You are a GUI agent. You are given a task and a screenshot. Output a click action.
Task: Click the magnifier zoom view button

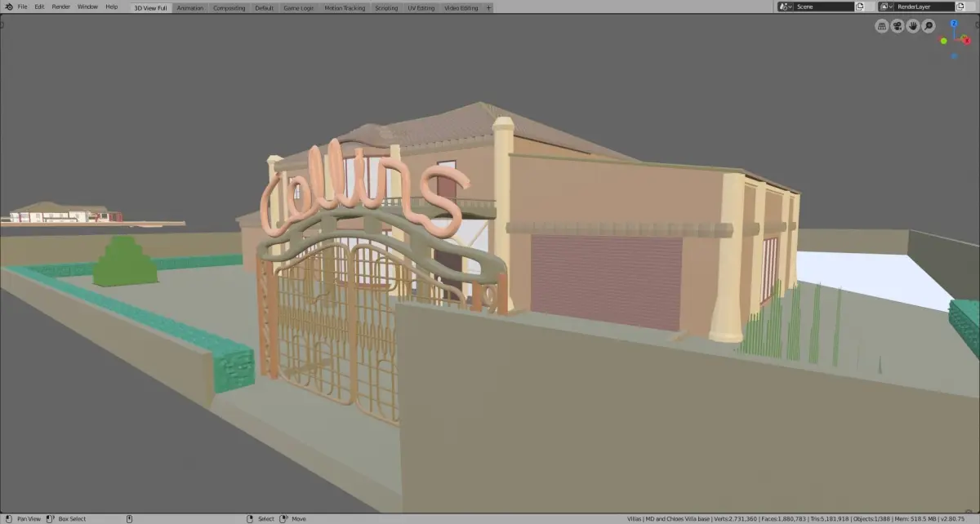[x=929, y=26]
